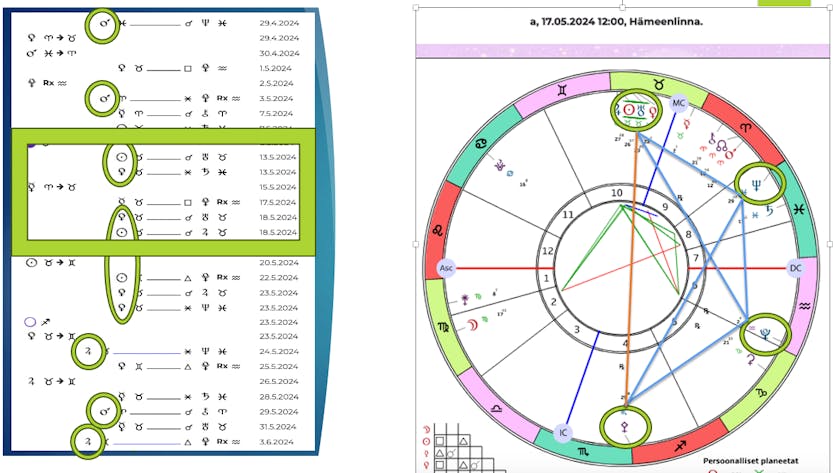Click the Asc marker on the chart
Image resolution: width=833 pixels, height=473 pixels.
point(446,268)
